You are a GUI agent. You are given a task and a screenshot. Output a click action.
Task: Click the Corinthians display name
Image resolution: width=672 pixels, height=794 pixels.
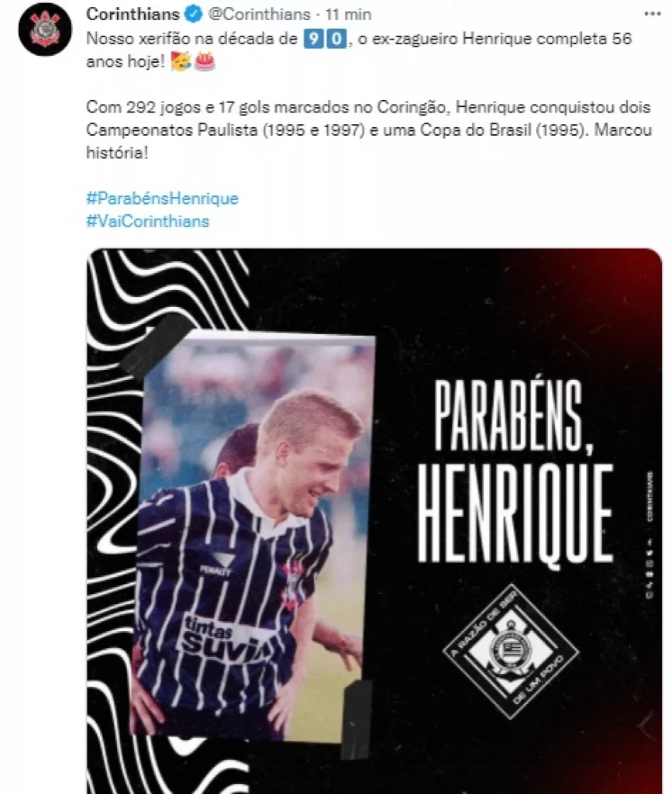[133, 14]
